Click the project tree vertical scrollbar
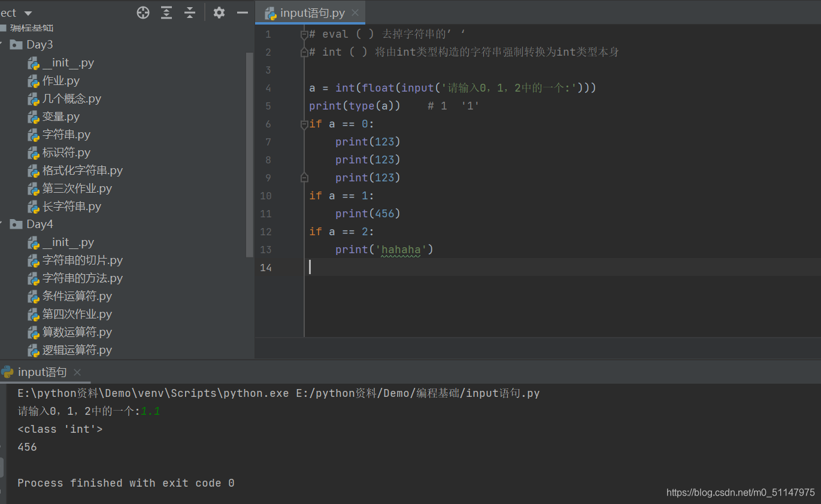The width and height of the screenshot is (821, 504). tap(250, 156)
